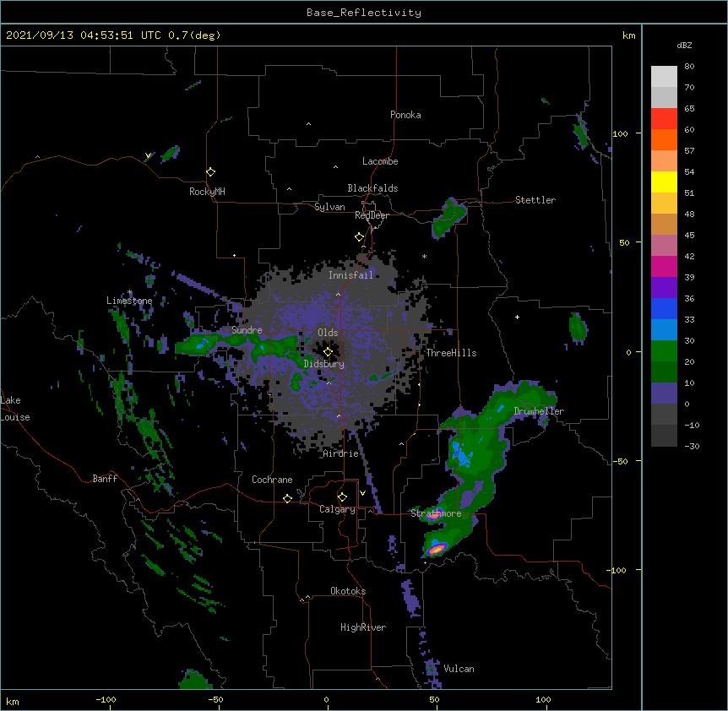
Task: Pick the yellow diamond marker below Cochrane label
Action: click(x=287, y=498)
